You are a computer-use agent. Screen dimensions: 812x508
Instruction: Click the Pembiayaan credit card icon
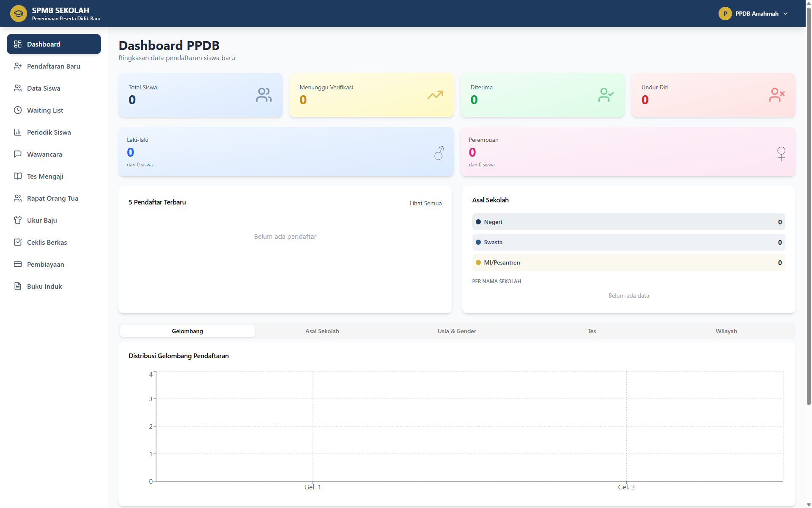point(18,264)
